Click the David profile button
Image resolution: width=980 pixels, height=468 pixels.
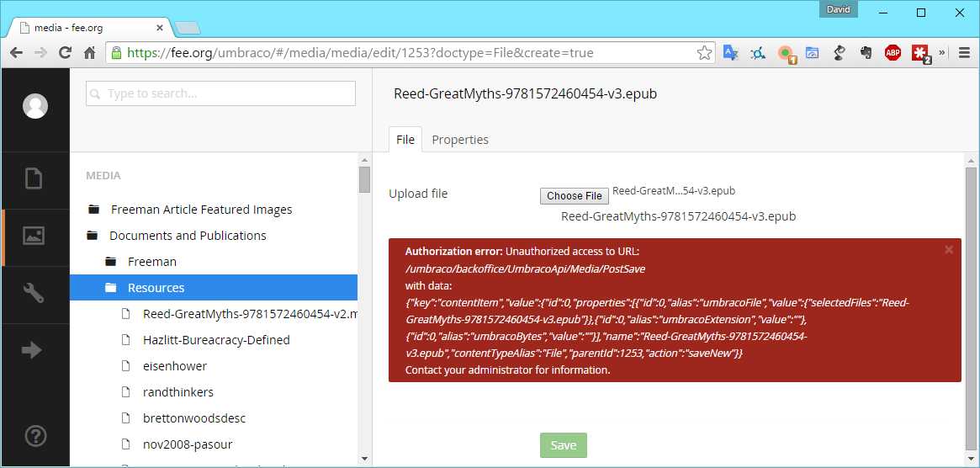point(838,9)
